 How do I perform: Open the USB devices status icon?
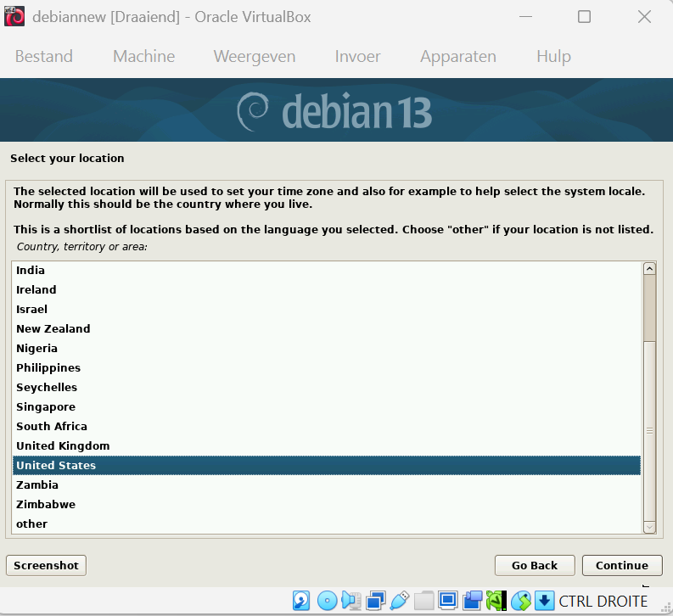(x=399, y=601)
